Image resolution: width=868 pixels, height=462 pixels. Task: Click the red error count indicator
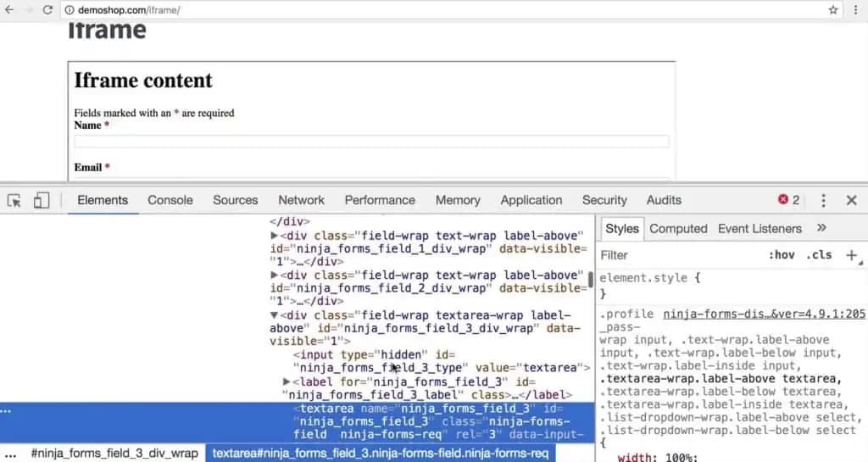pos(789,200)
